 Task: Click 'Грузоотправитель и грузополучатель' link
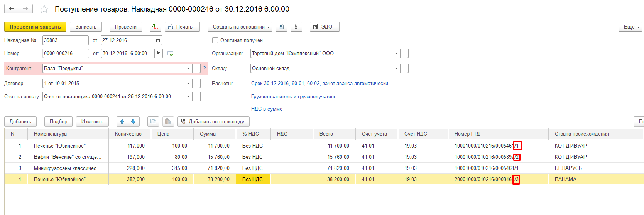(294, 97)
